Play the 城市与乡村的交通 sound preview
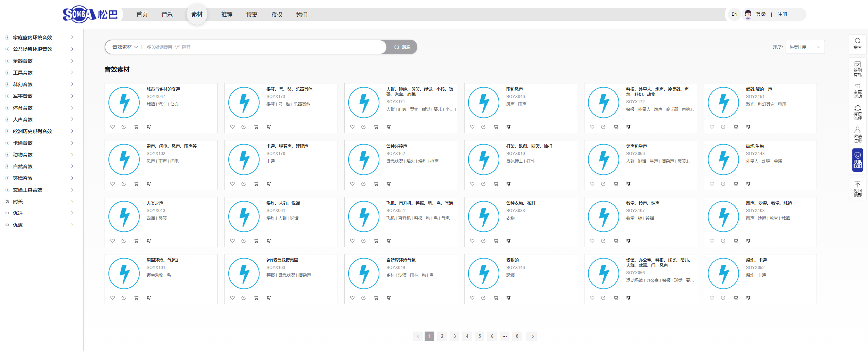Image resolution: width=868 pixels, height=351 pixels. click(124, 103)
